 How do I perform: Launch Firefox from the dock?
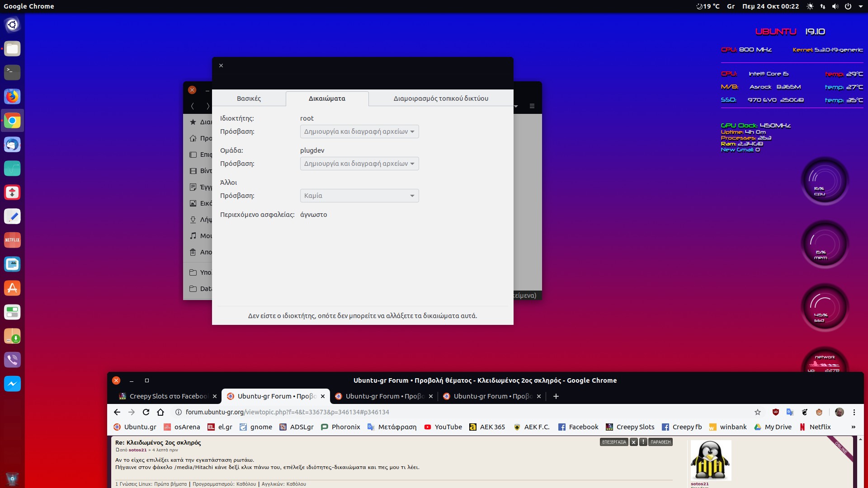click(12, 97)
